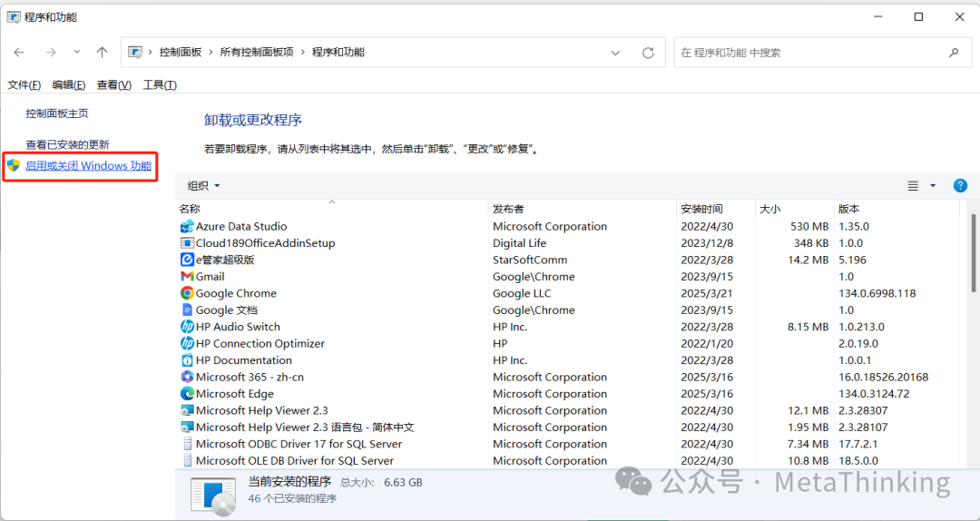Image resolution: width=980 pixels, height=521 pixels.
Task: Click the installed programs thumbnail in details pane
Action: (213, 496)
